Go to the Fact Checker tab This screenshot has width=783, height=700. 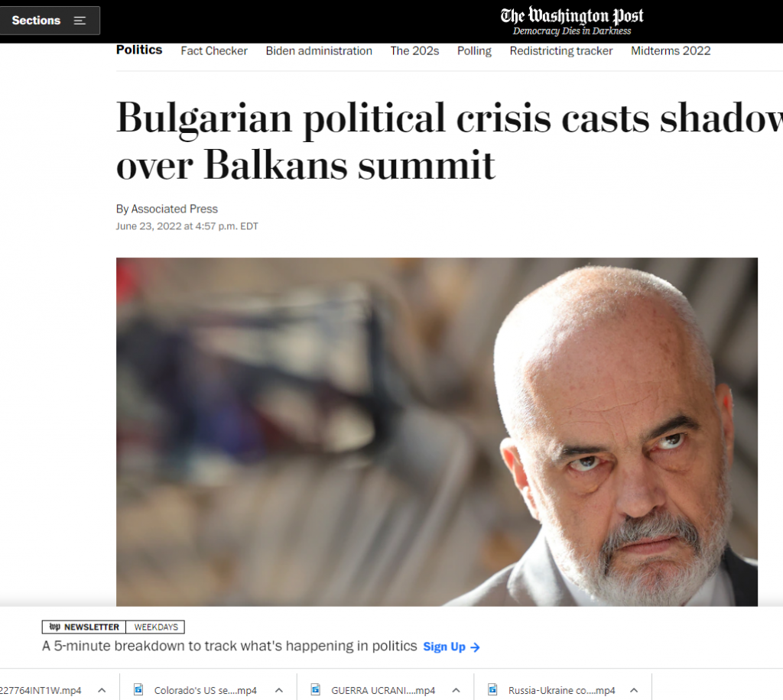tap(214, 51)
